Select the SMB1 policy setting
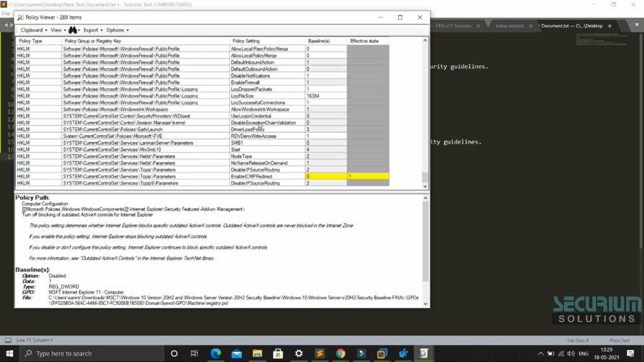 click(237, 143)
